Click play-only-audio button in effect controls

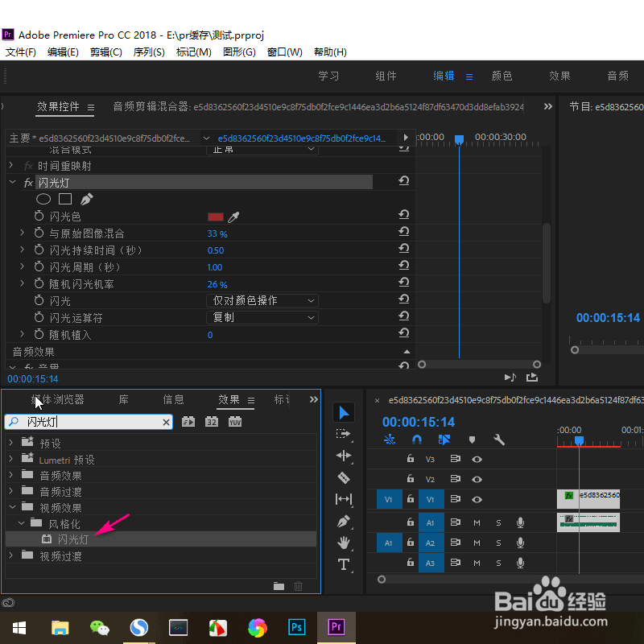[x=510, y=377]
